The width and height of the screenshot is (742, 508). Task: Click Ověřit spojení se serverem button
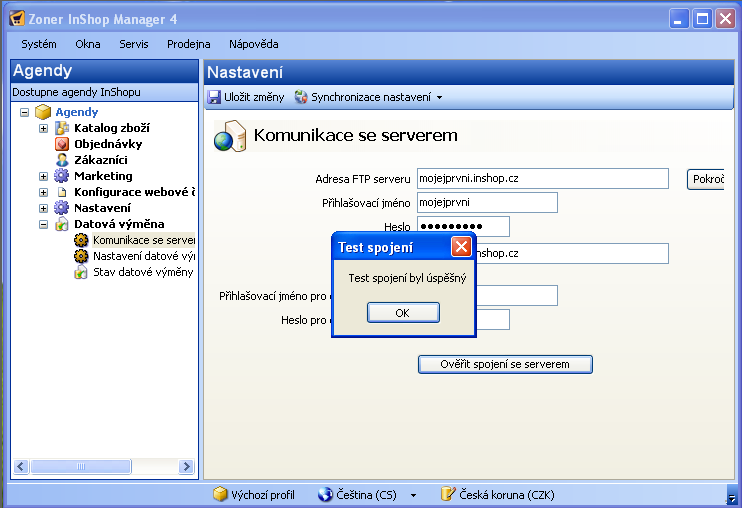(x=505, y=364)
